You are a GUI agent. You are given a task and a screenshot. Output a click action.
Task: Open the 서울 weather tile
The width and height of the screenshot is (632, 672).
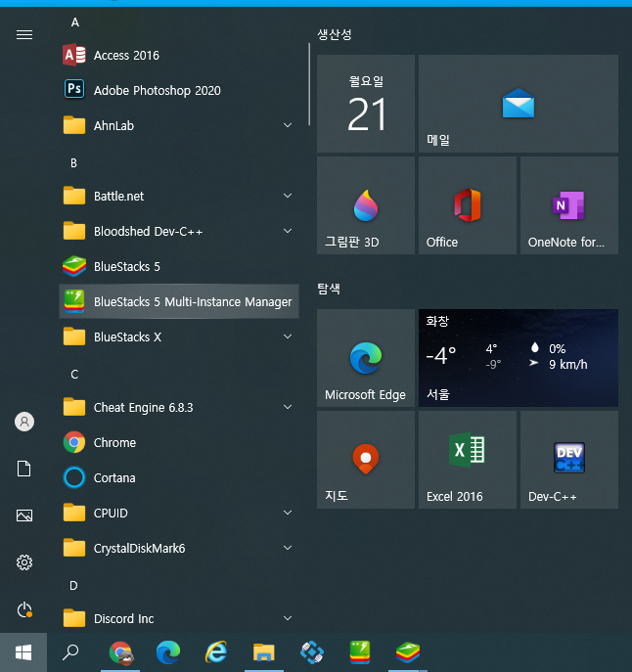coord(519,358)
